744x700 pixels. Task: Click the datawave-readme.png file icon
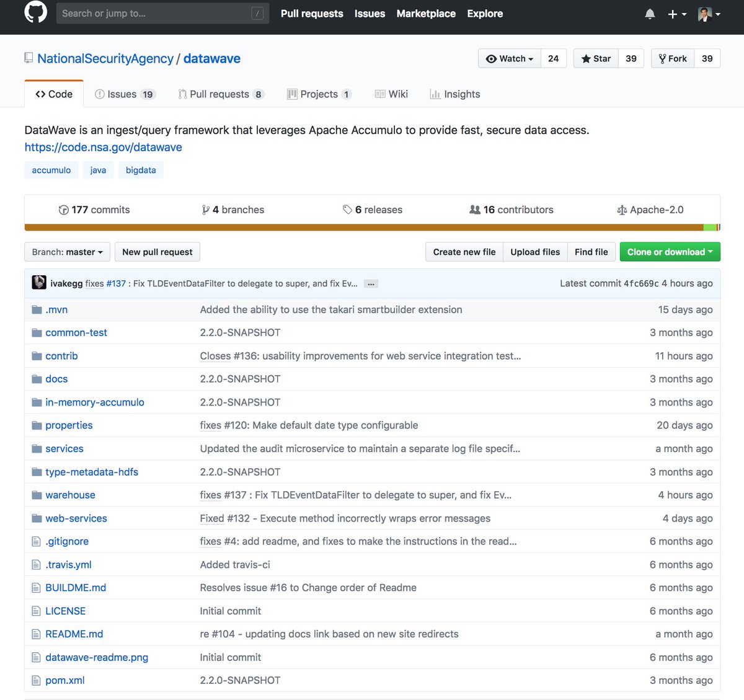36,657
